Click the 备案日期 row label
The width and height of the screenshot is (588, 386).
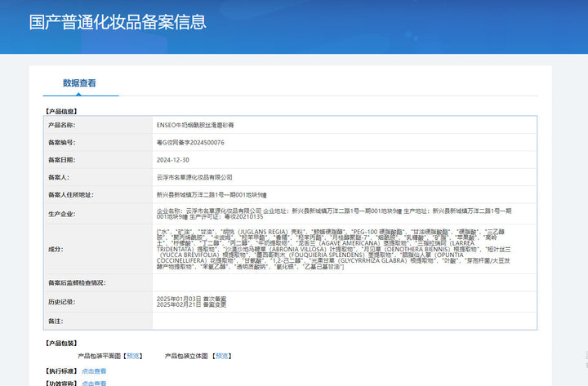tap(61, 160)
